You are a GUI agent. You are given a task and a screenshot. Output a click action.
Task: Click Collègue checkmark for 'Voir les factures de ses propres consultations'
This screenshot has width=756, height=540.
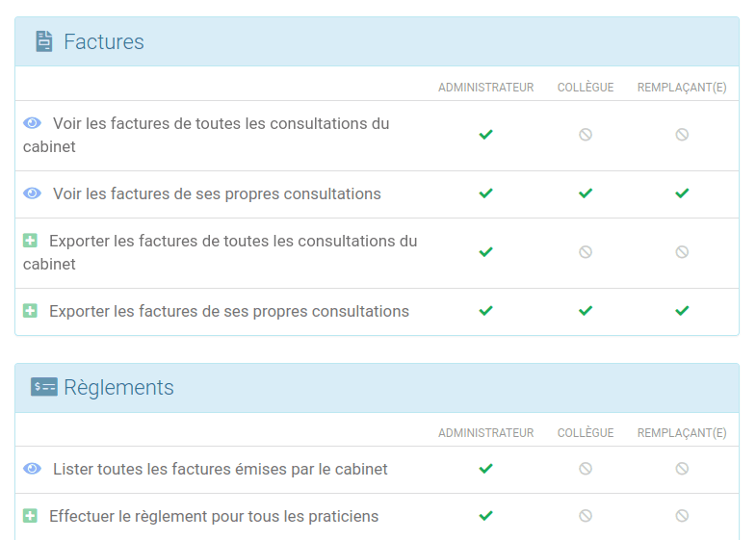click(586, 193)
